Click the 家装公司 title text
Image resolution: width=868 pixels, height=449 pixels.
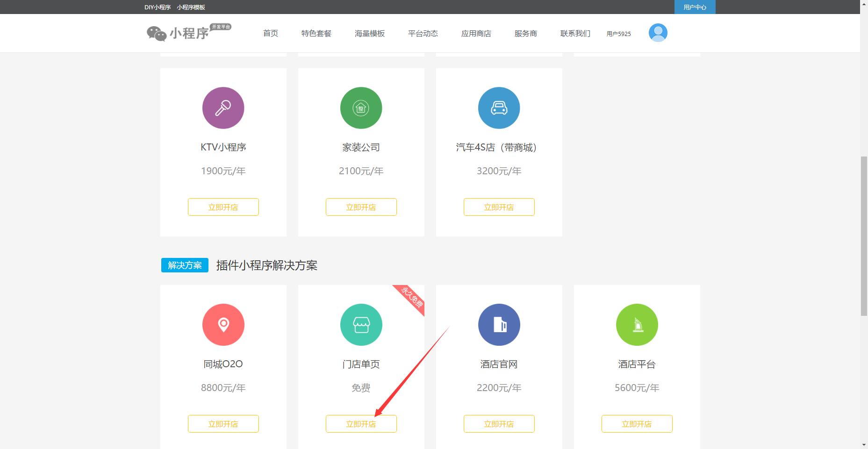pos(361,147)
